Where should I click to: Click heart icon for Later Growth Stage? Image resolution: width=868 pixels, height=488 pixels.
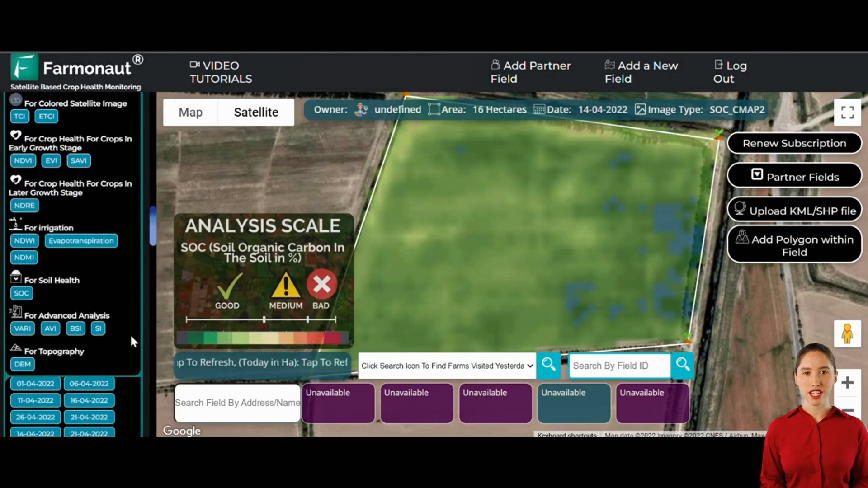[15, 179]
